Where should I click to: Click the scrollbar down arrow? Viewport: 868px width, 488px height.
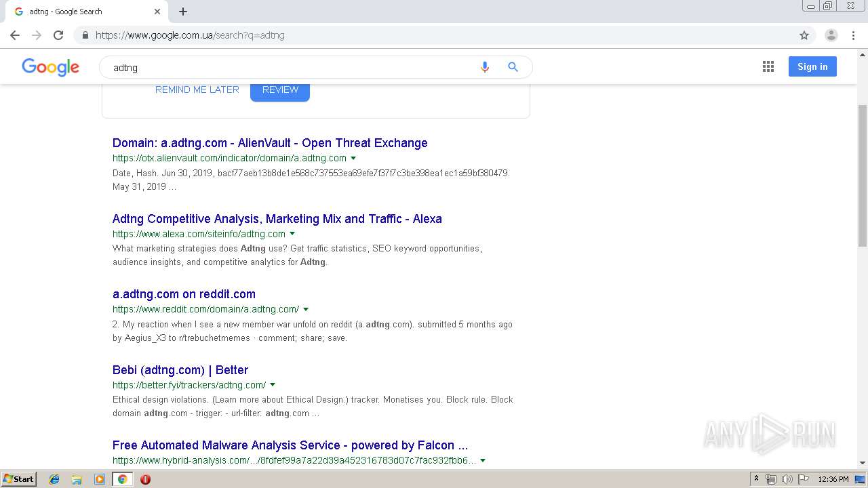pos(863,464)
